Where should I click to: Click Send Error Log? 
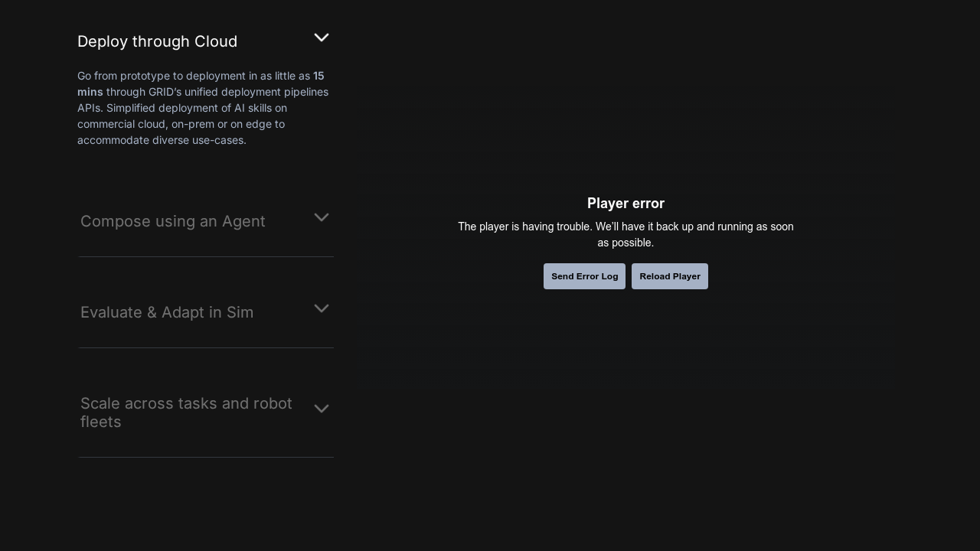(x=584, y=276)
